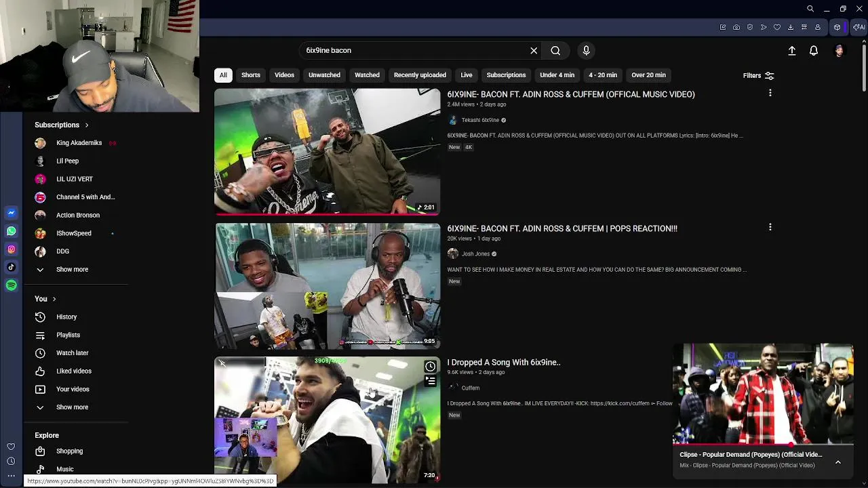Open Your videos in sidebar

pyautogui.click(x=73, y=389)
